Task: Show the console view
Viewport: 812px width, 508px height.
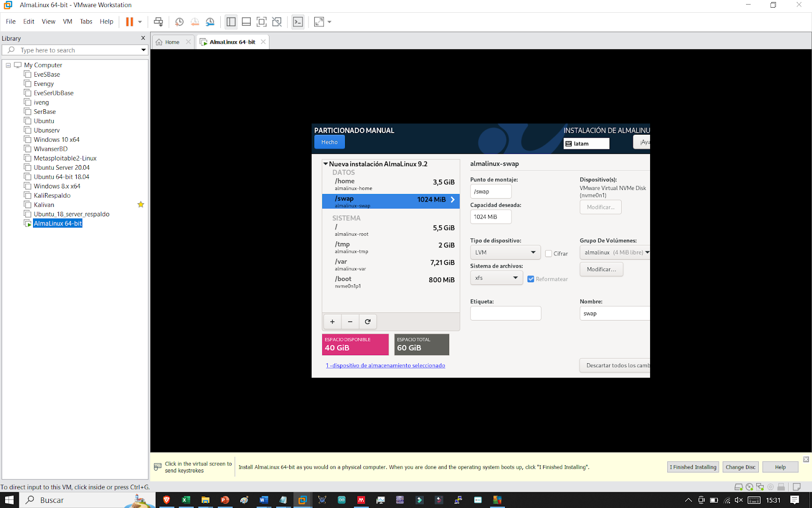Action: tap(298, 22)
